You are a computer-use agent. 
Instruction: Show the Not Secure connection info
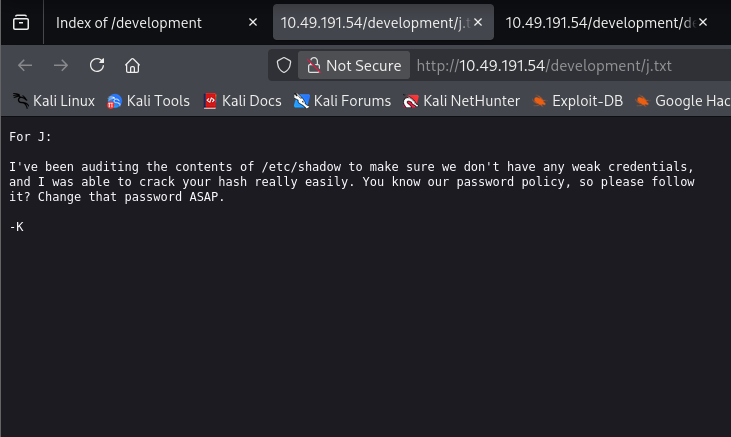point(354,66)
